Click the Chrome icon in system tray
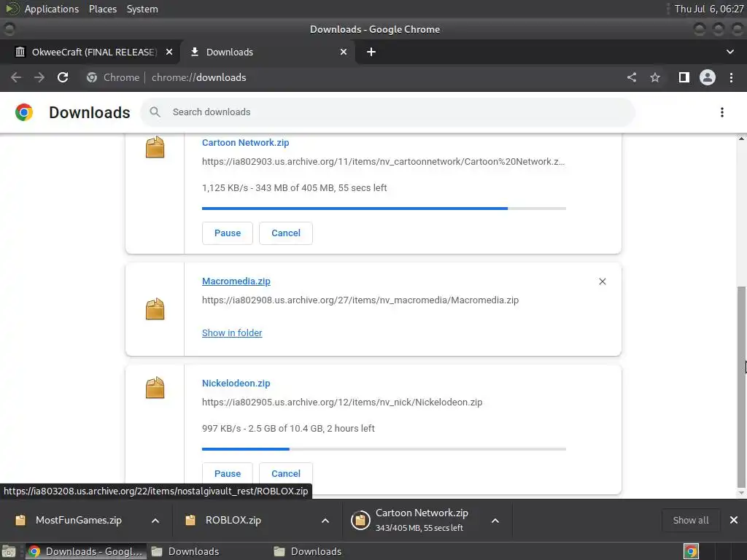Image resolution: width=747 pixels, height=560 pixels. 692,551
